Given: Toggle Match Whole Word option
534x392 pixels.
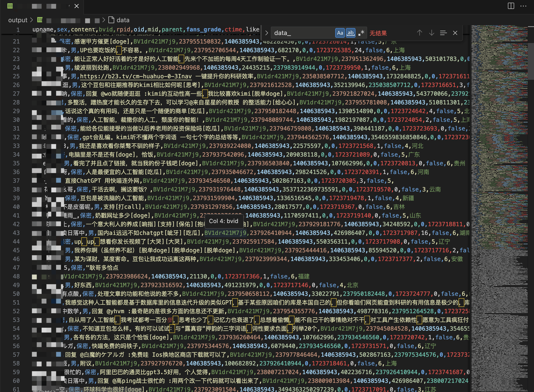Looking at the screenshot, I should click(350, 33).
